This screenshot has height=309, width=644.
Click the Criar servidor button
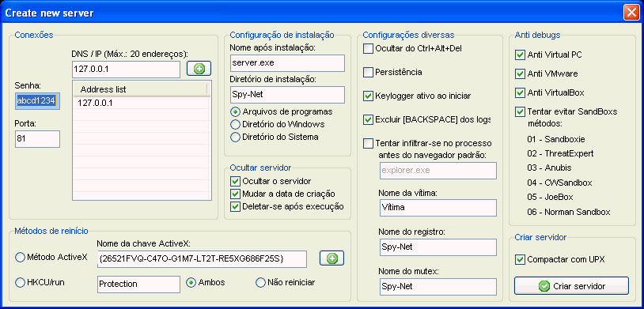pos(571,286)
